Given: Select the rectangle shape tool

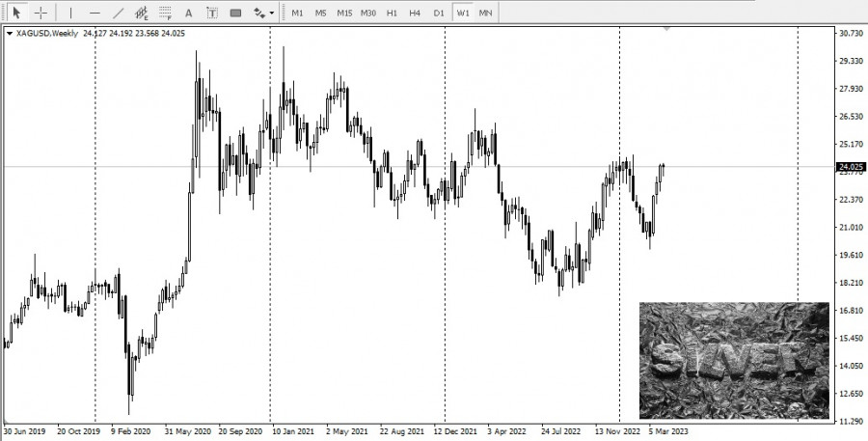Looking at the screenshot, I should pos(236,13).
